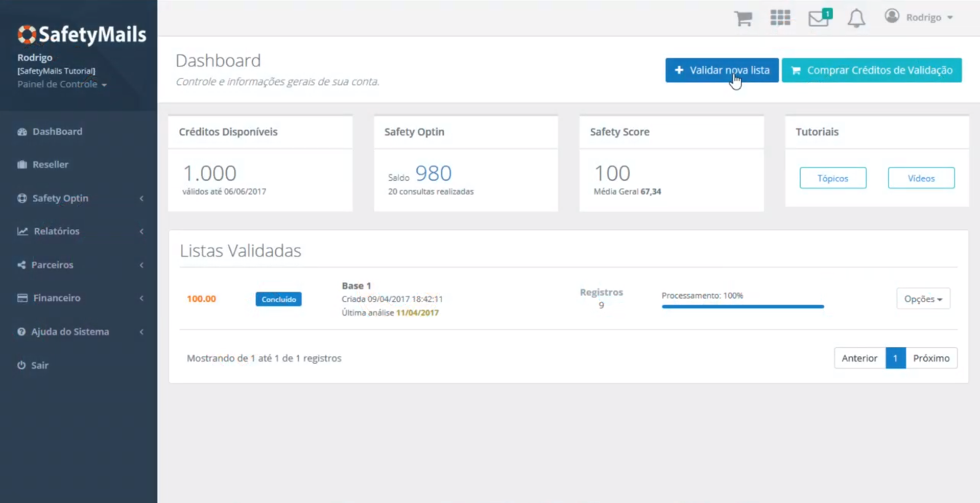
Task: Click the Sair power icon
Action: pyautogui.click(x=21, y=365)
